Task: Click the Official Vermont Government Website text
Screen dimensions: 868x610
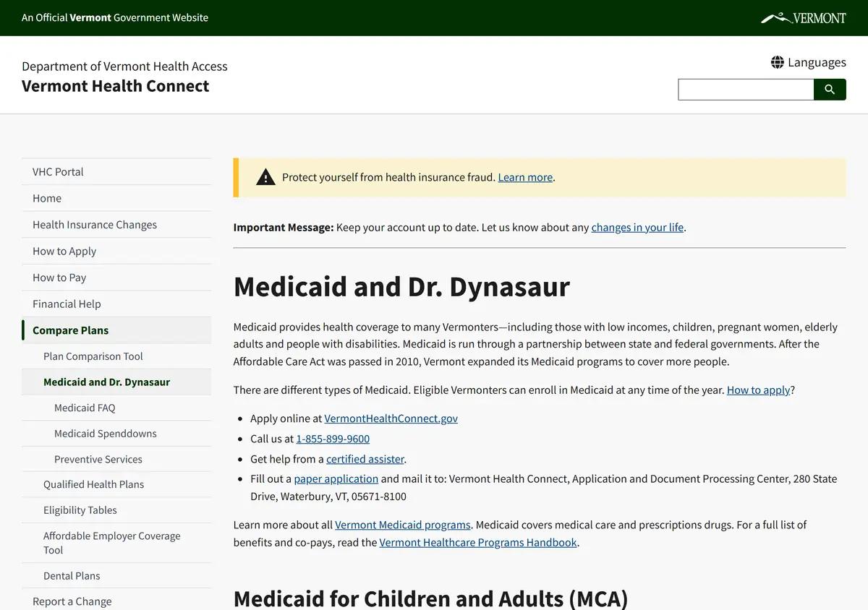Action: coord(115,17)
